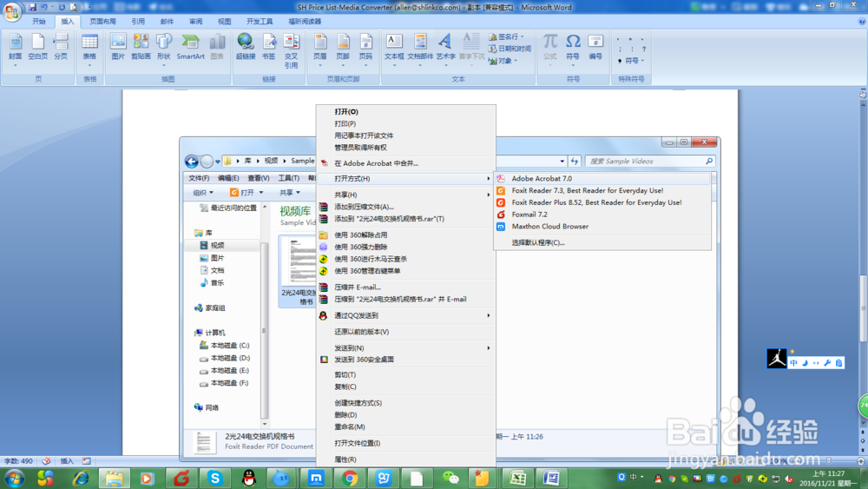Viewport: 868px width, 489px height.
Task: Insert a blank page (空白页)
Action: click(37, 48)
